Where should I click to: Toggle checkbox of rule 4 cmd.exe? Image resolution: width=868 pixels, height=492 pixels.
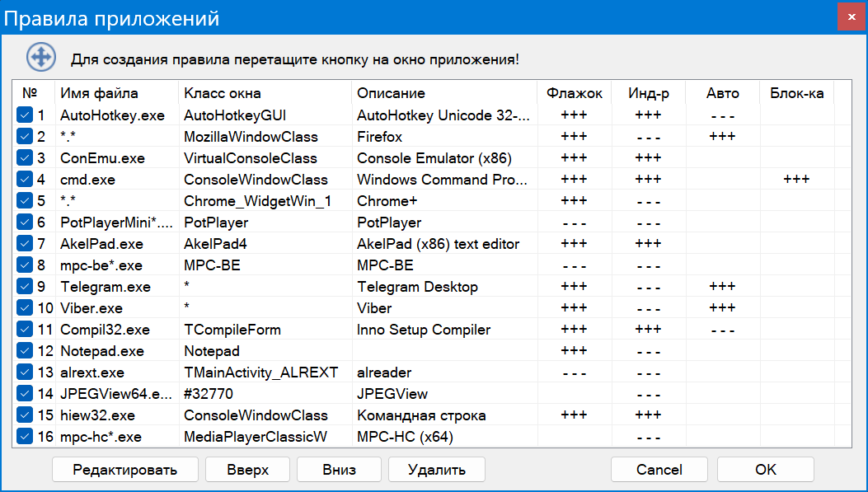(x=25, y=180)
